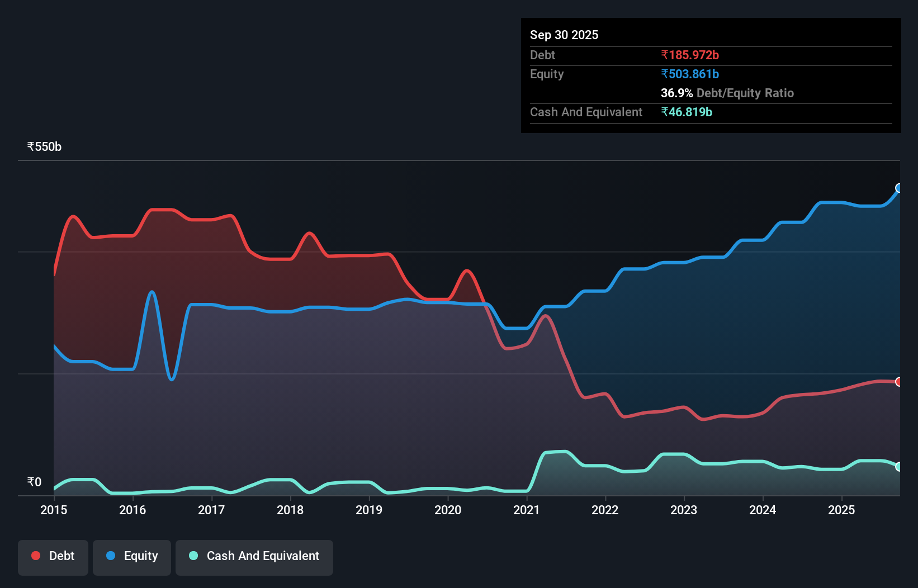Click the ₹185.972b Debt value
The width and height of the screenshot is (918, 588).
pos(690,55)
